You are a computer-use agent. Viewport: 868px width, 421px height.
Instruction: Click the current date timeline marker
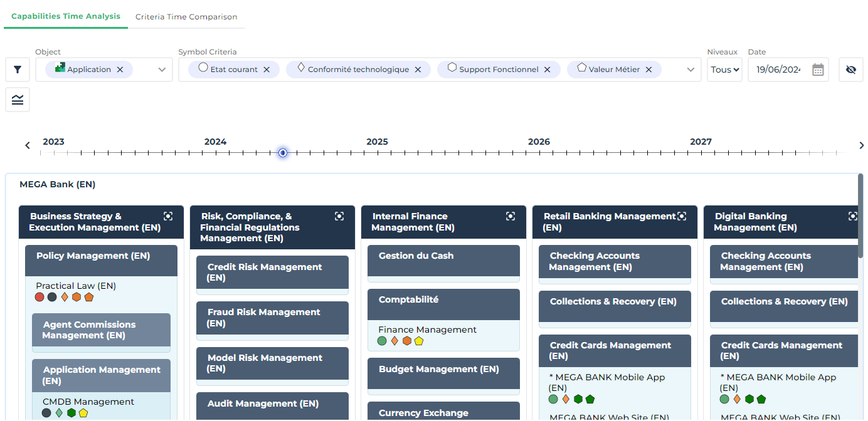(x=283, y=152)
